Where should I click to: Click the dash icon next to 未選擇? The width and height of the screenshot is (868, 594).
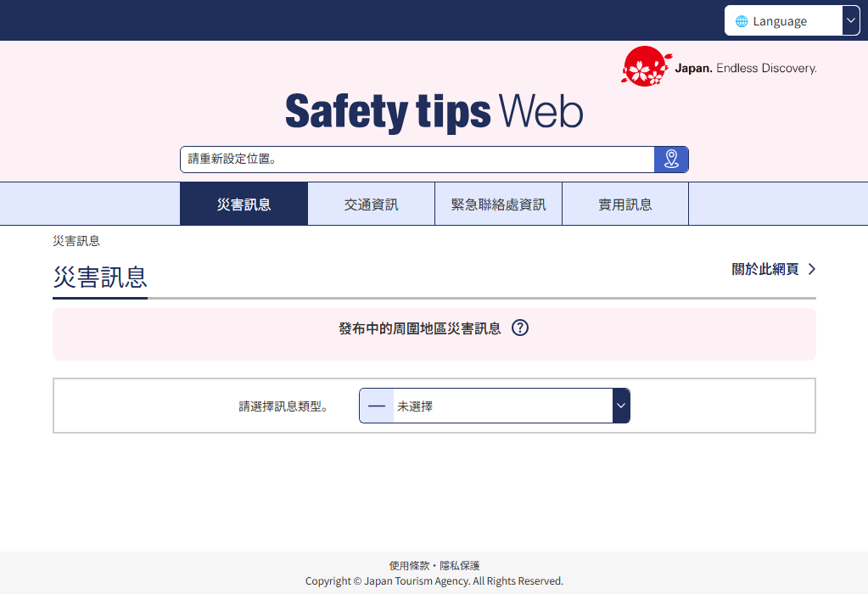377,406
